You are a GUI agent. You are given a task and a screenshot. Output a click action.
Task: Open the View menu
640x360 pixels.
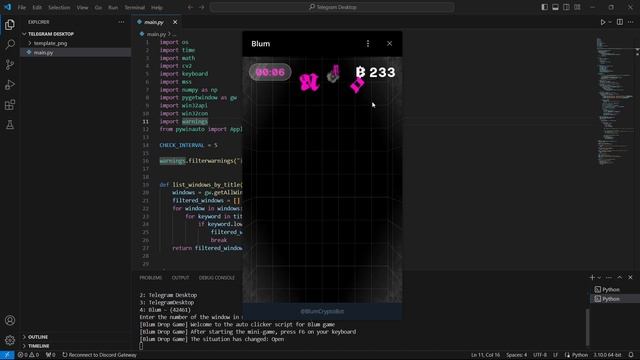[x=82, y=7]
